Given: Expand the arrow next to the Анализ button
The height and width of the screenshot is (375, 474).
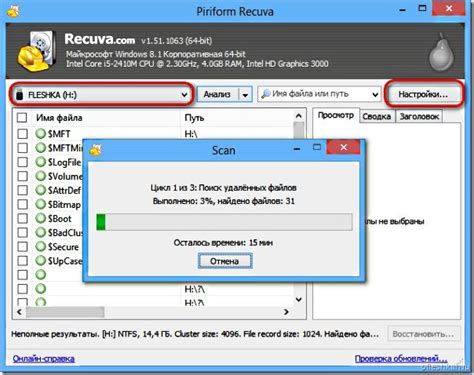Looking at the screenshot, I should click(245, 95).
